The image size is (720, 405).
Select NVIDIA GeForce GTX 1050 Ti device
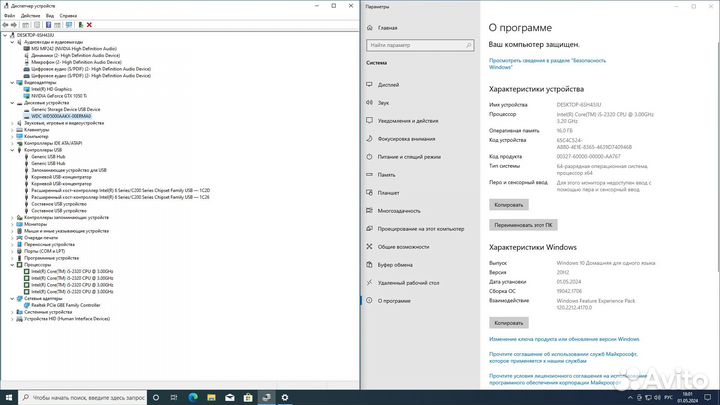tap(59, 96)
